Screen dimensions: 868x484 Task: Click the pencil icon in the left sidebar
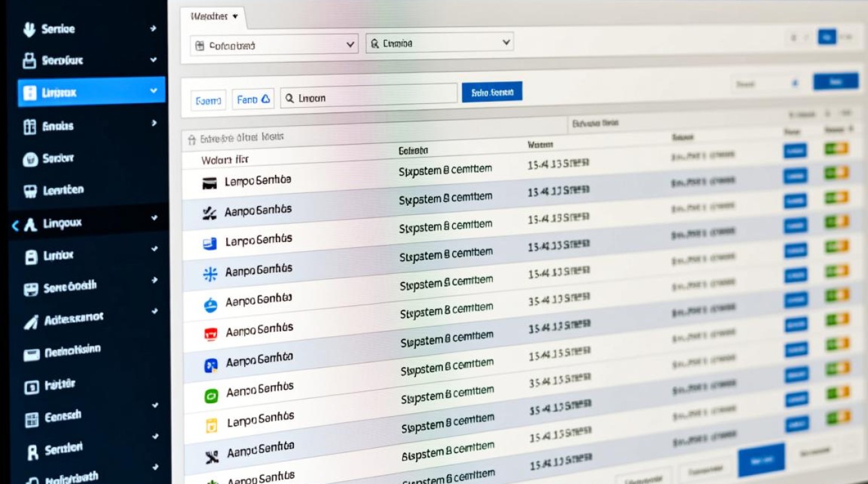(30, 321)
